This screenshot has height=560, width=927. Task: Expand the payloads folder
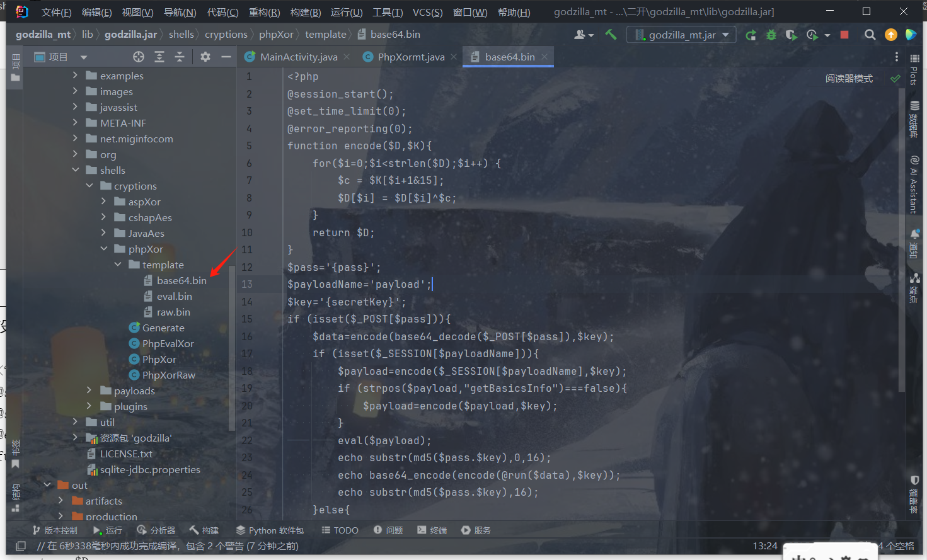point(89,391)
